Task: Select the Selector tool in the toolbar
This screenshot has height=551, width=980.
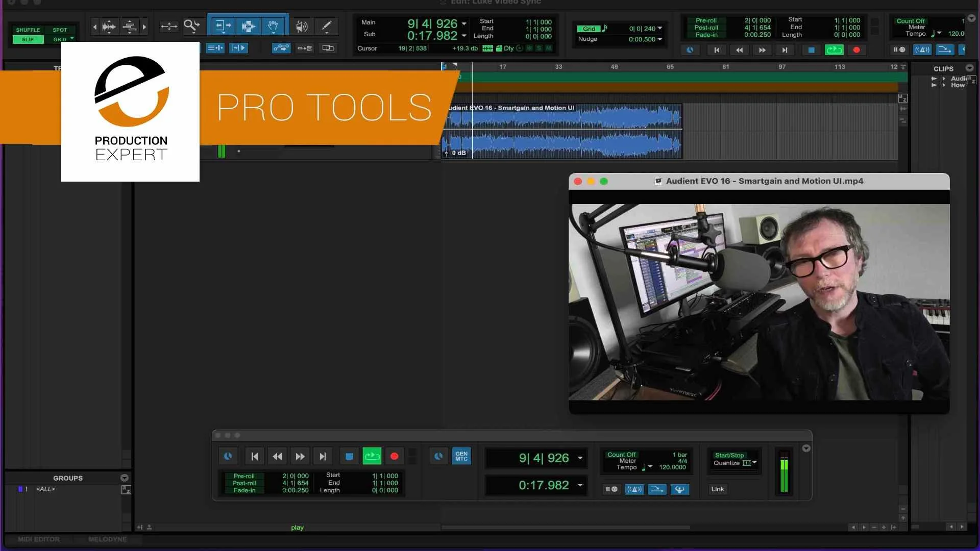Action: pyautogui.click(x=249, y=26)
